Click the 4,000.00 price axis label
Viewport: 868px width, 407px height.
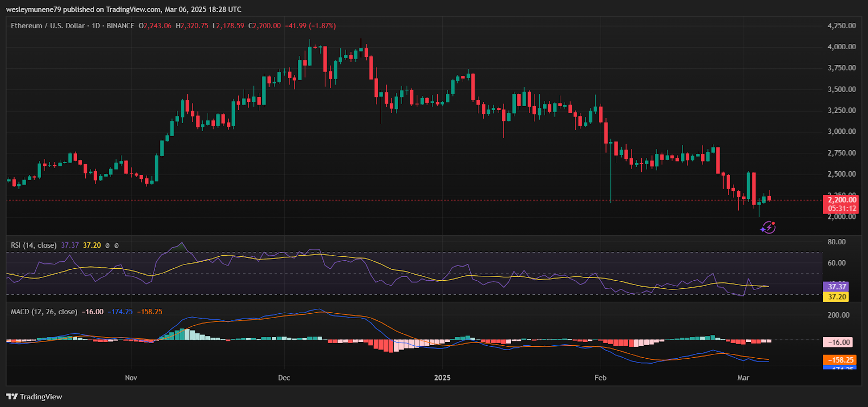pyautogui.click(x=841, y=47)
